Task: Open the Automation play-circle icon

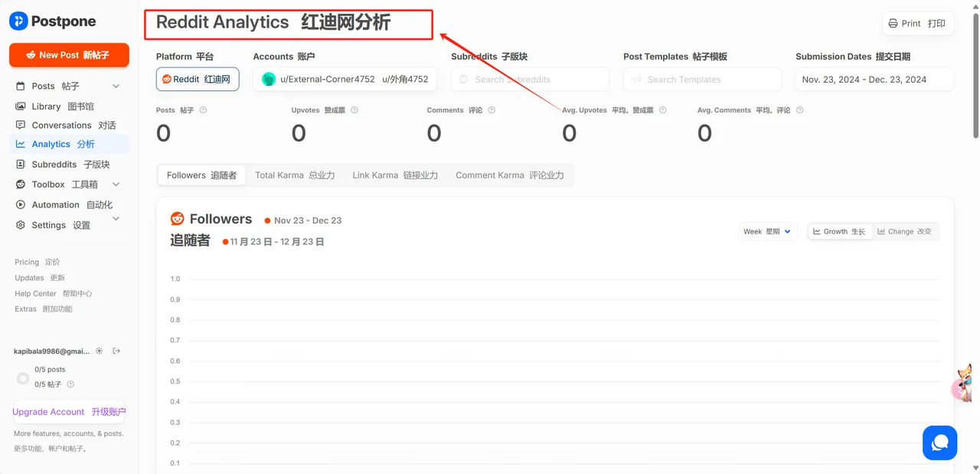Action: point(21,204)
